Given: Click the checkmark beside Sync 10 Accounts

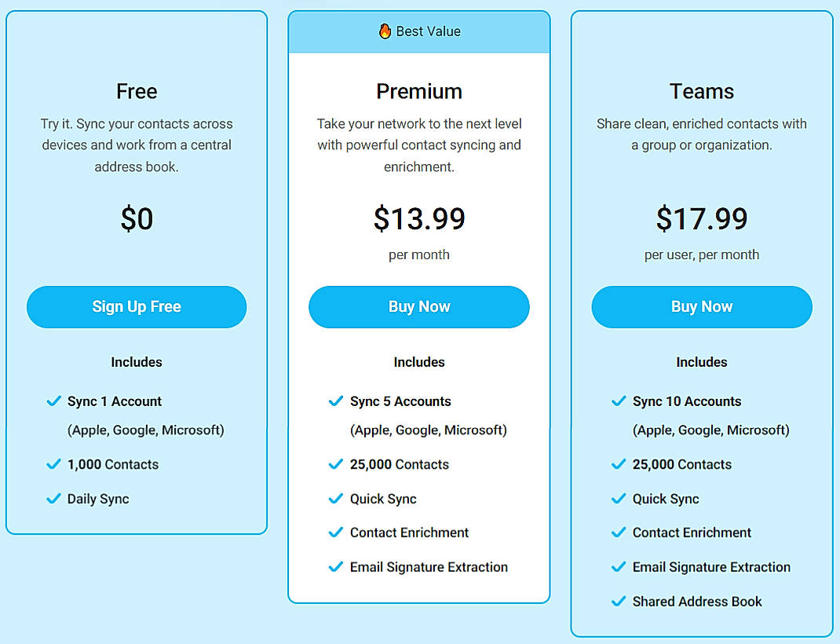Looking at the screenshot, I should [619, 401].
